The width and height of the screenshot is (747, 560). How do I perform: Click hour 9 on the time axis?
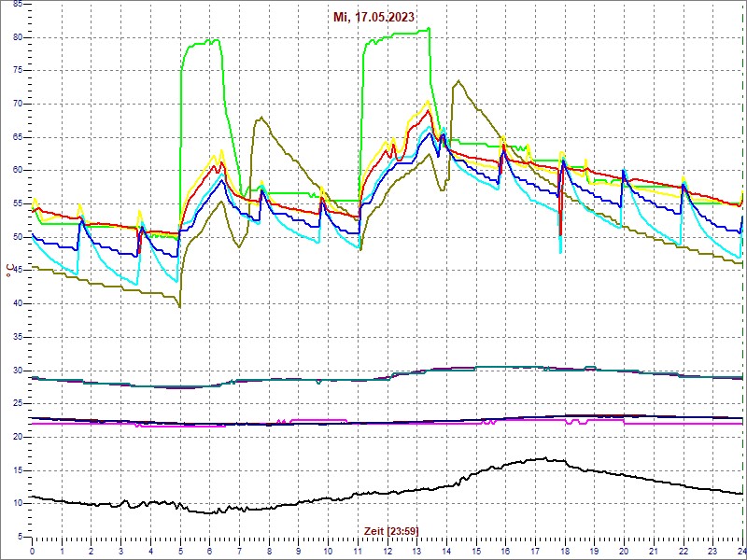point(299,550)
